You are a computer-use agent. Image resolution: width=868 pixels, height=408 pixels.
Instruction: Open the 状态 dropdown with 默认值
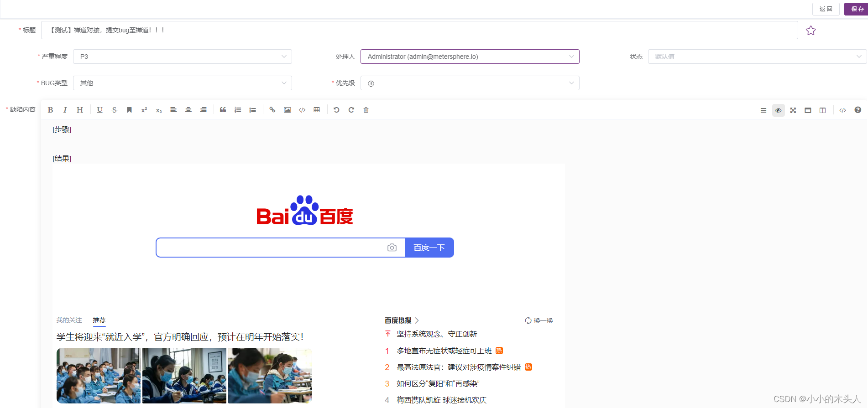757,57
